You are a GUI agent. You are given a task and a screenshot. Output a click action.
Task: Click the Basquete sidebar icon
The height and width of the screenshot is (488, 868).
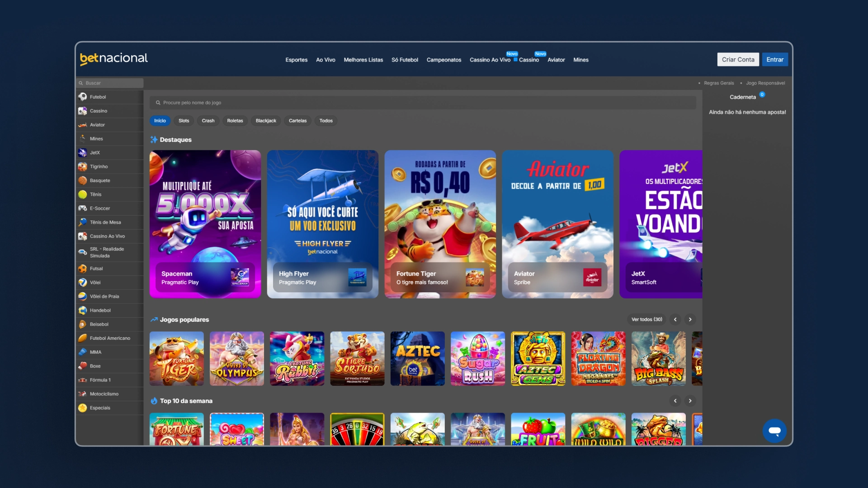click(83, 180)
